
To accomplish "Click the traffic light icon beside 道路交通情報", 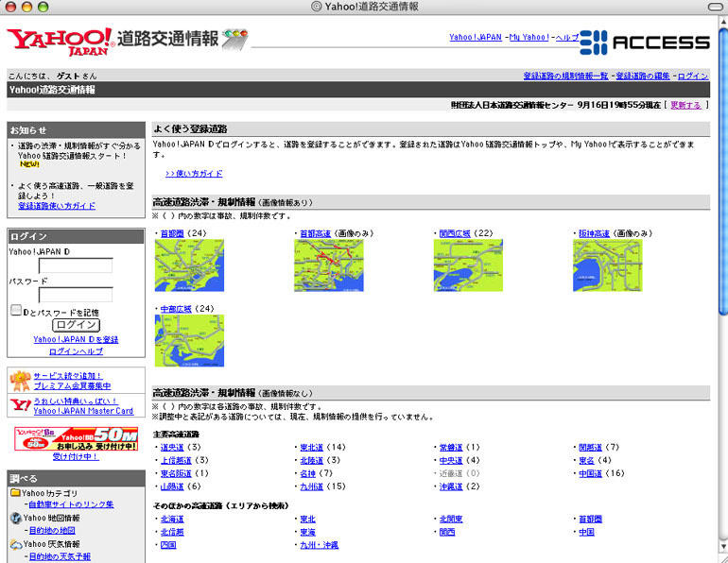I will [x=234, y=39].
